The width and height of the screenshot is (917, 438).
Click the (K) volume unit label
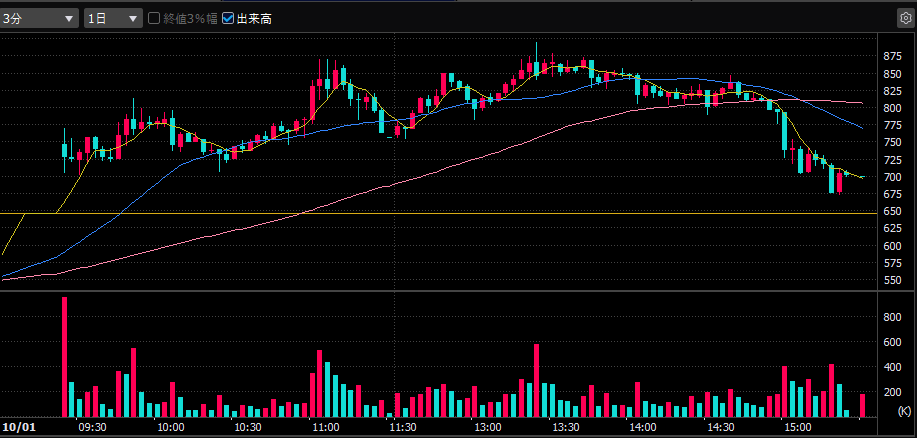pos(904,411)
